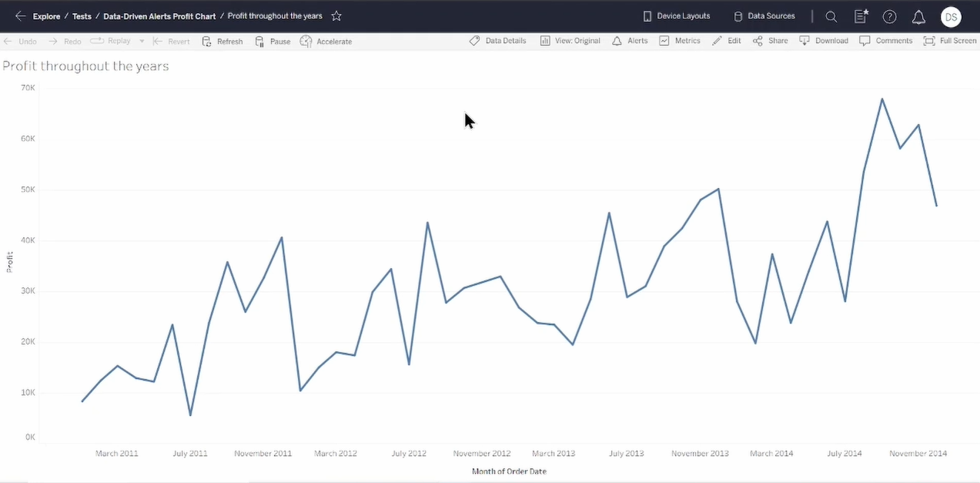The image size is (980, 483).
Task: Open the Download options menu
Action: coord(824,41)
